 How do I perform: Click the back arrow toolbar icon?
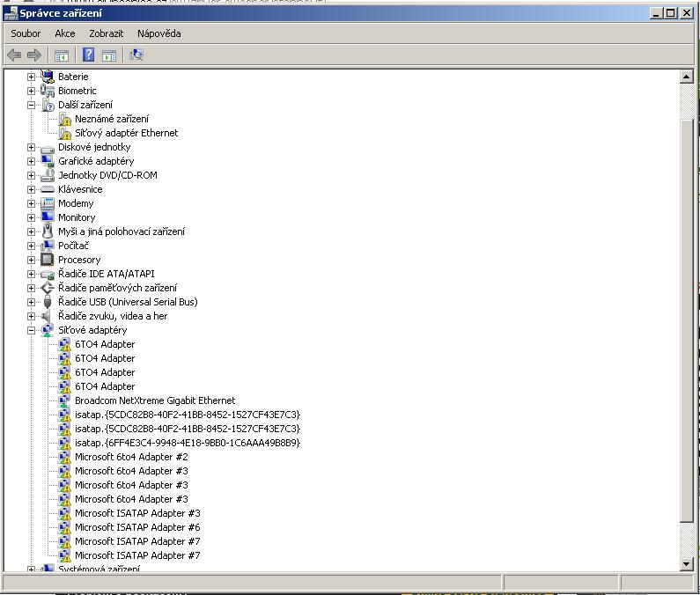click(x=14, y=55)
